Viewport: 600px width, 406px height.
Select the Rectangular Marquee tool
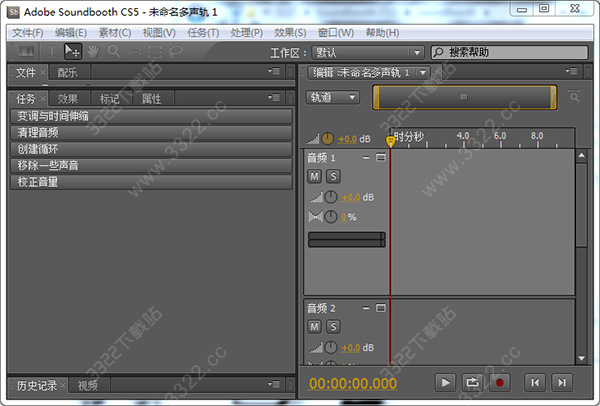pos(155,51)
